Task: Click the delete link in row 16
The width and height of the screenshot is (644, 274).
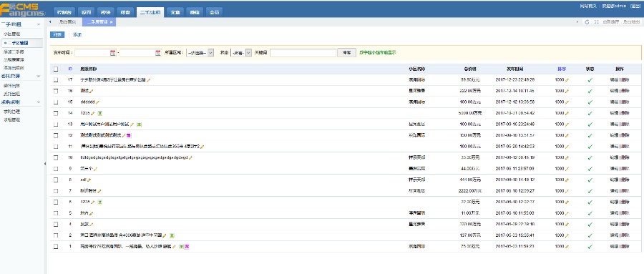Action: [625, 91]
